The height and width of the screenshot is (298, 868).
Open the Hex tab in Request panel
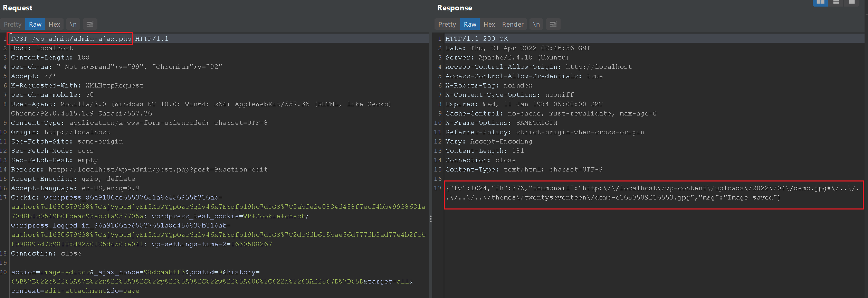click(54, 24)
